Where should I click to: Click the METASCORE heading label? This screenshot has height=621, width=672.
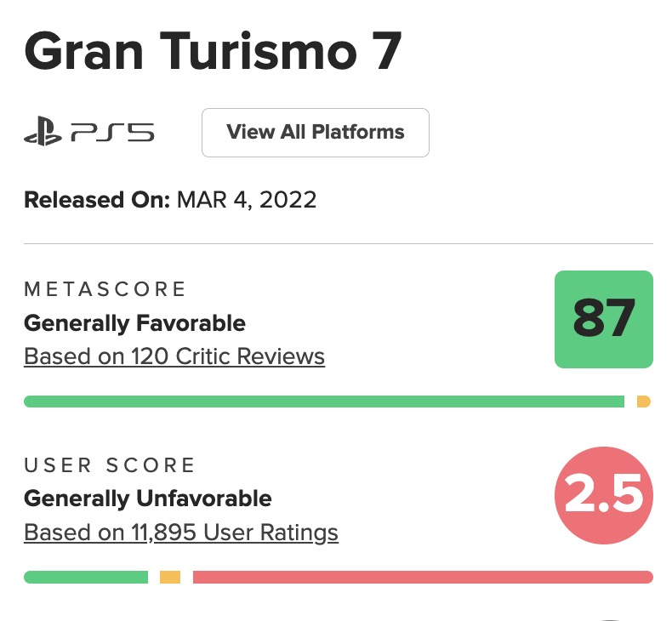[x=105, y=289]
